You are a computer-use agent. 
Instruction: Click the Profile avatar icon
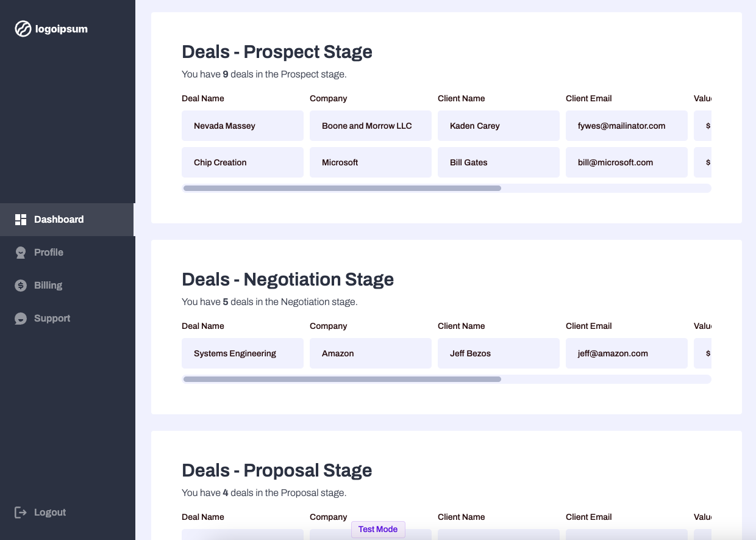point(21,253)
